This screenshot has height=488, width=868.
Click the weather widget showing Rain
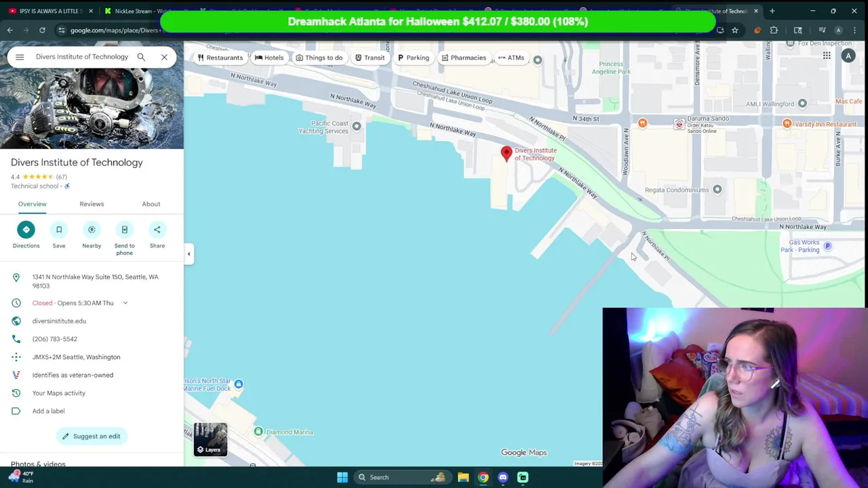pos(20,477)
